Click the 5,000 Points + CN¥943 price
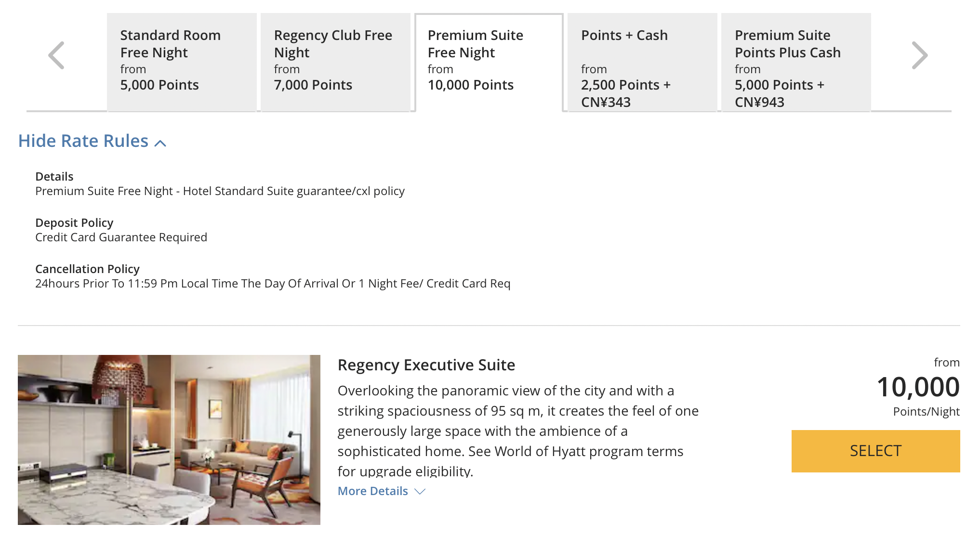 780,93
